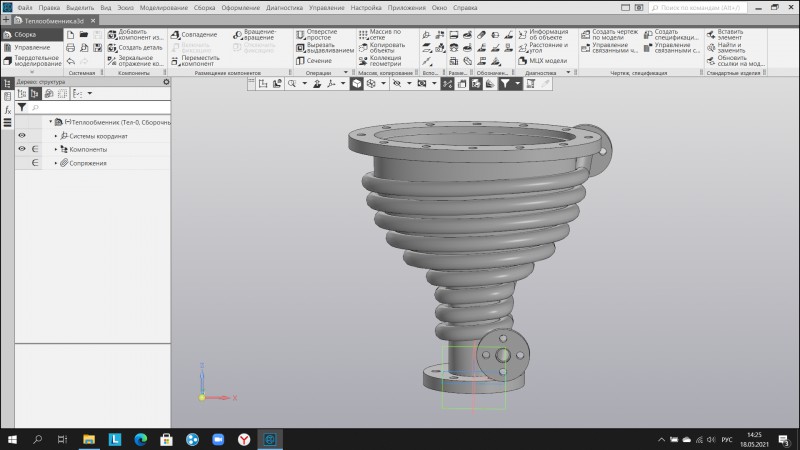Image resolution: width=800 pixels, height=450 pixels.
Task: Click the command search box
Action: coord(698,8)
